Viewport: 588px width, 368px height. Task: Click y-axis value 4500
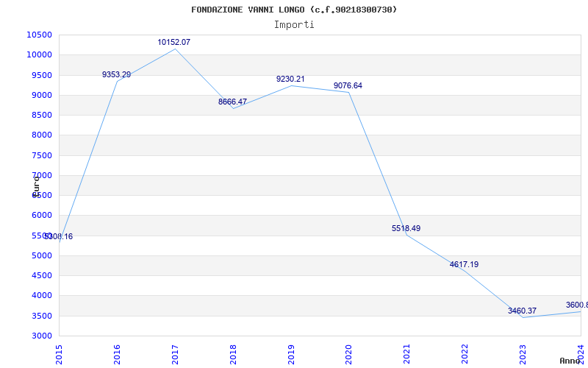click(x=41, y=275)
